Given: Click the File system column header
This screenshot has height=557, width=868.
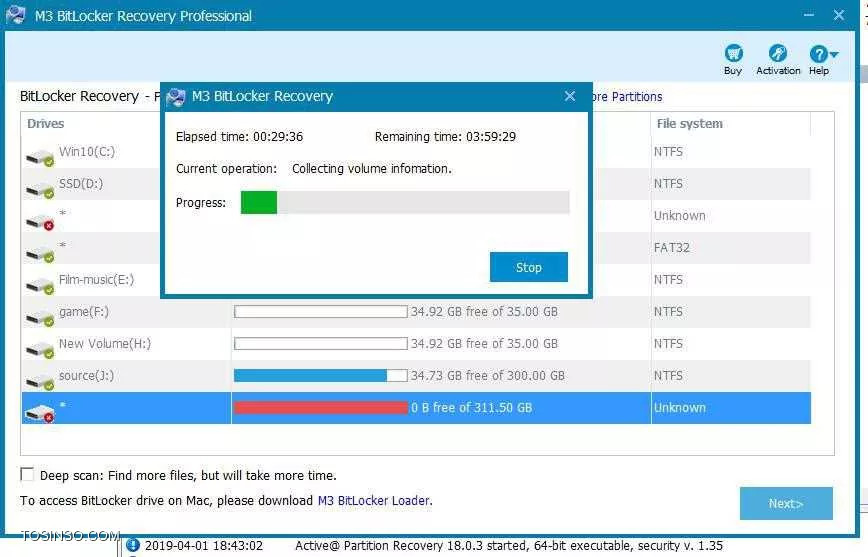Looking at the screenshot, I should (689, 123).
